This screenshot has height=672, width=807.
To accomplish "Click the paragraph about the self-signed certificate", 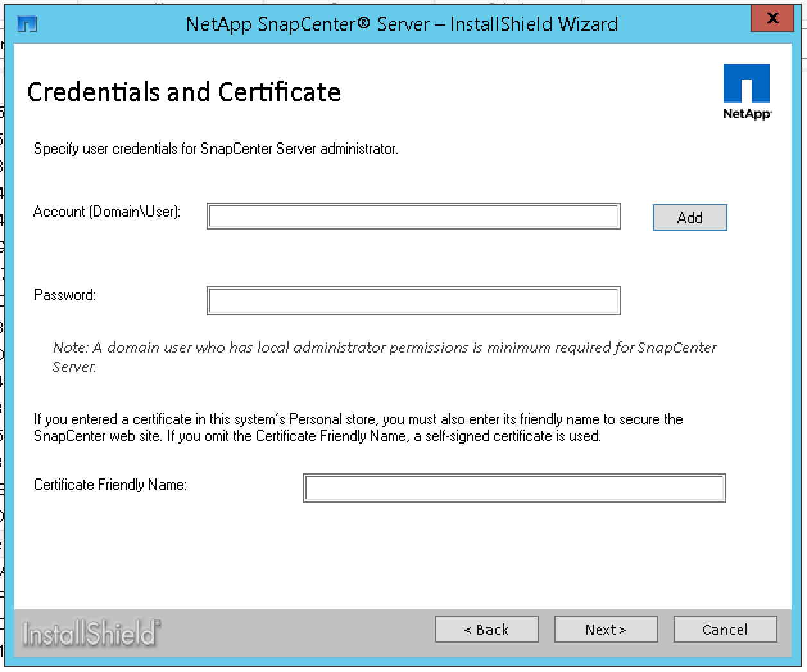I will (358, 428).
